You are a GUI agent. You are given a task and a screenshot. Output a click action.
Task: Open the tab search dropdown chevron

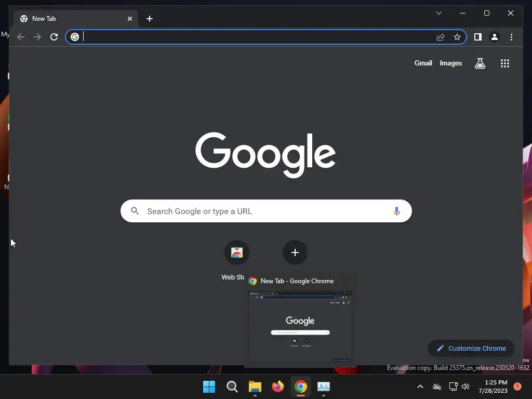pyautogui.click(x=438, y=13)
